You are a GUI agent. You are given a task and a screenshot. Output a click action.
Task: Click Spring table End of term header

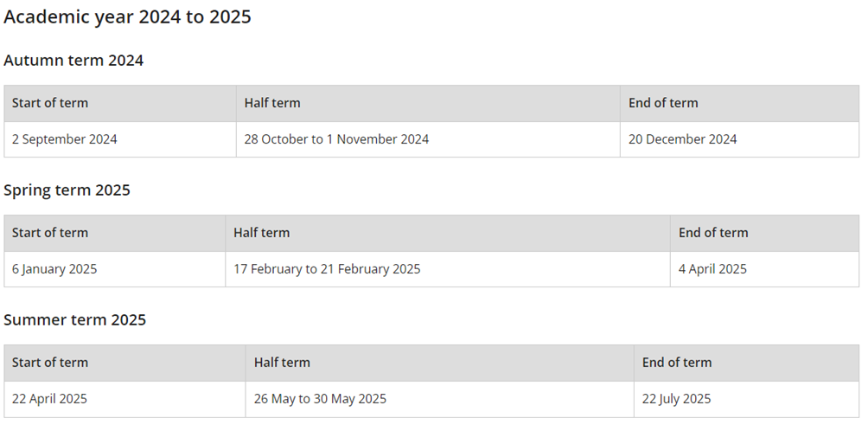pos(764,233)
